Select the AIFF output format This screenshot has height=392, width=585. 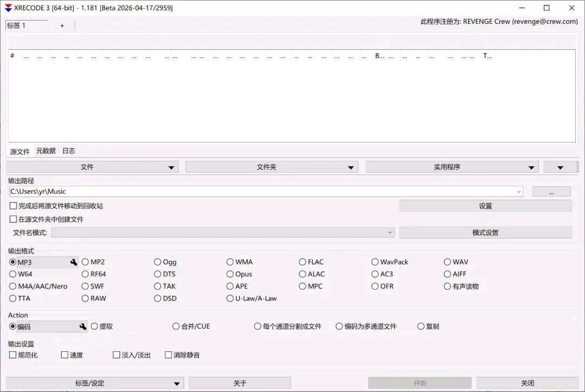pyautogui.click(x=455, y=274)
